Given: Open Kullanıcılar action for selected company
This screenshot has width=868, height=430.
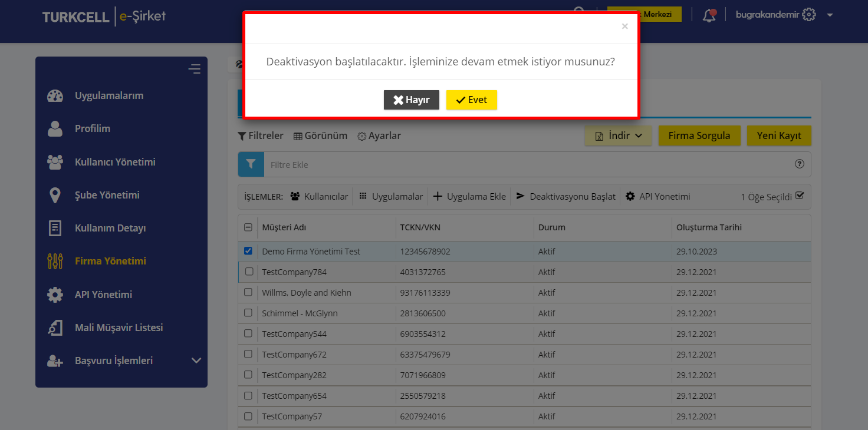Looking at the screenshot, I should coord(319,197).
